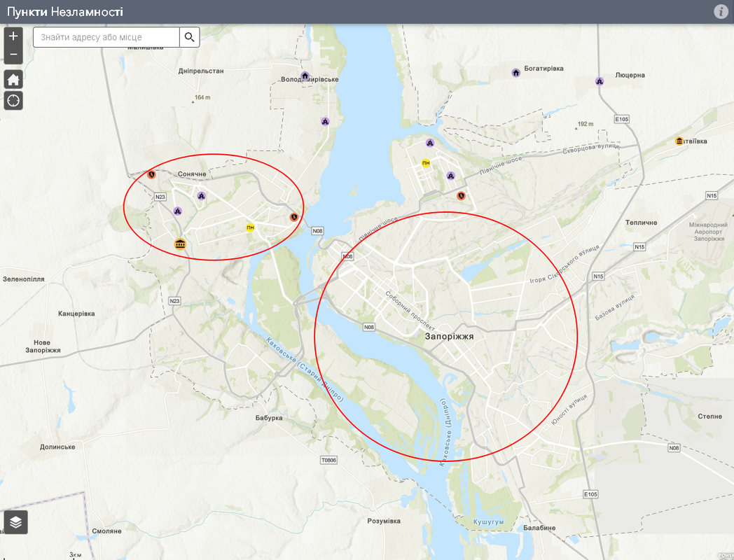Click the Кушугум water label

(488, 521)
